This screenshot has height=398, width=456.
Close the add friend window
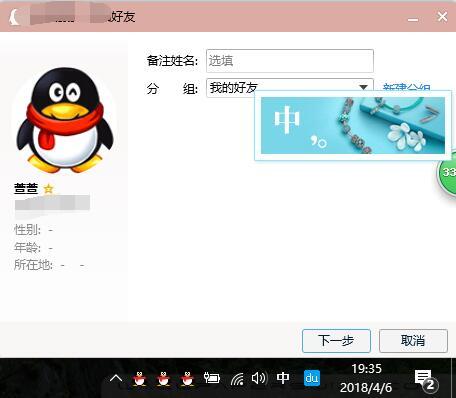tap(442, 16)
